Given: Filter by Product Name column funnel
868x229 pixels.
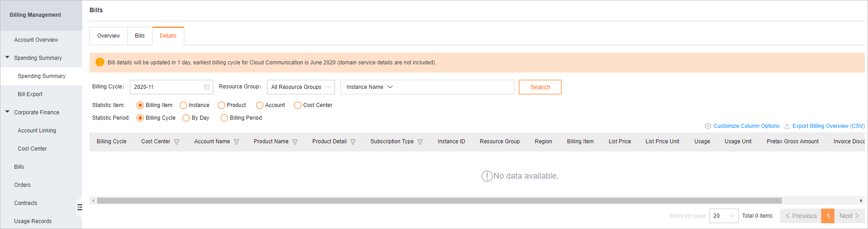Looking at the screenshot, I should (295, 142).
